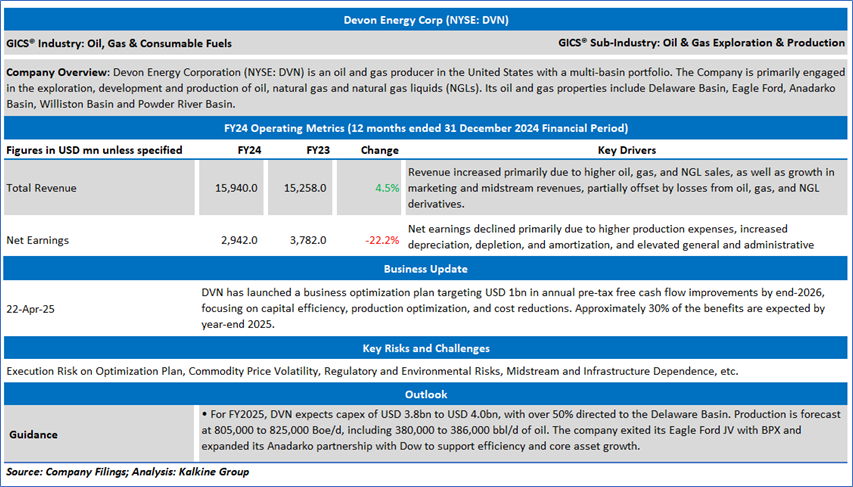
Task: Click 'GICS® Industry: Oil, Gas & Consumable Fuels' text
Action: point(119,44)
